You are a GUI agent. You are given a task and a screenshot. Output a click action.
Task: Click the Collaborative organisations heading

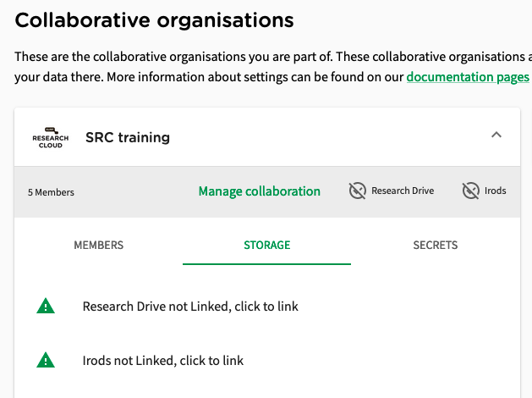(155, 20)
